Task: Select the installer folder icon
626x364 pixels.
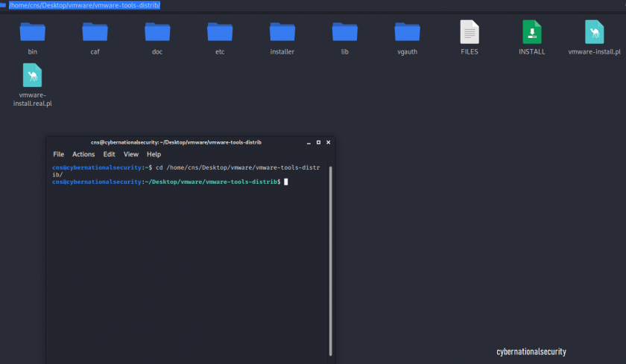Action: (x=282, y=31)
